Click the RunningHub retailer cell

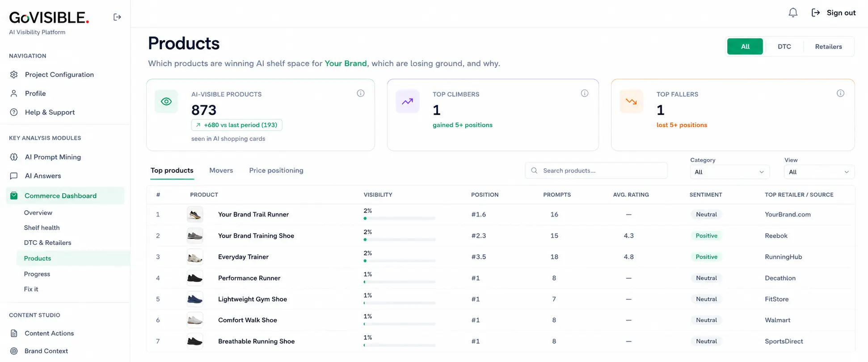click(783, 257)
